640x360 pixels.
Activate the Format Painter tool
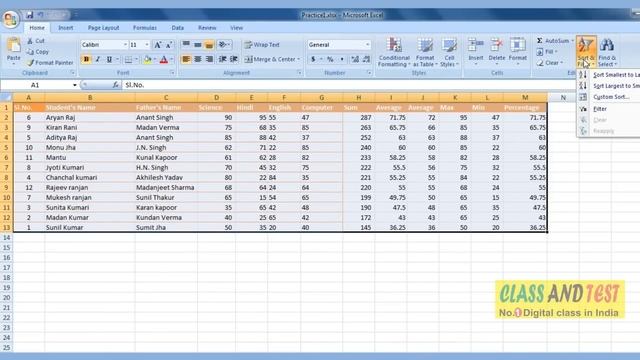(x=50, y=63)
